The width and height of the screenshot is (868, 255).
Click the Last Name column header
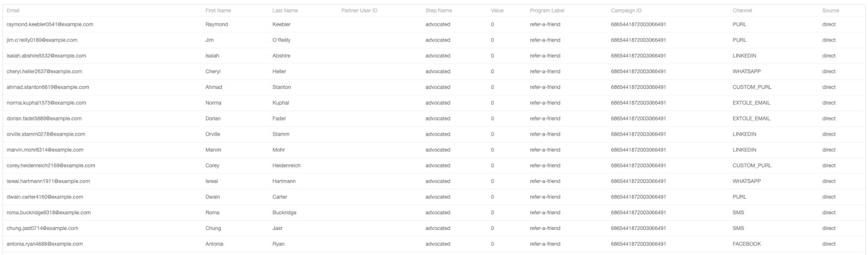pyautogui.click(x=285, y=11)
